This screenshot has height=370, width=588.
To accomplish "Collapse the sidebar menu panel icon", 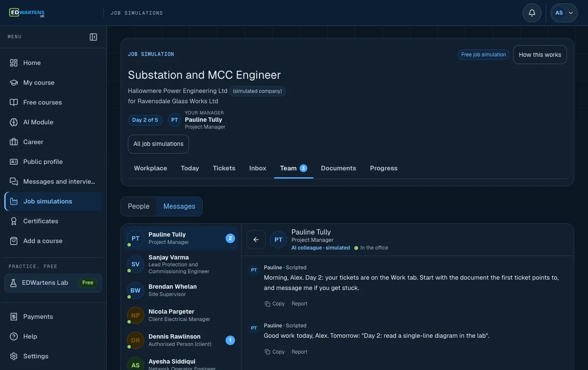I will [93, 37].
